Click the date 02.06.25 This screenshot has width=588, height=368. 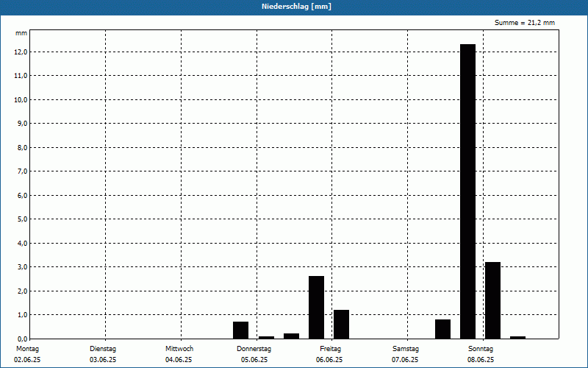point(27,360)
